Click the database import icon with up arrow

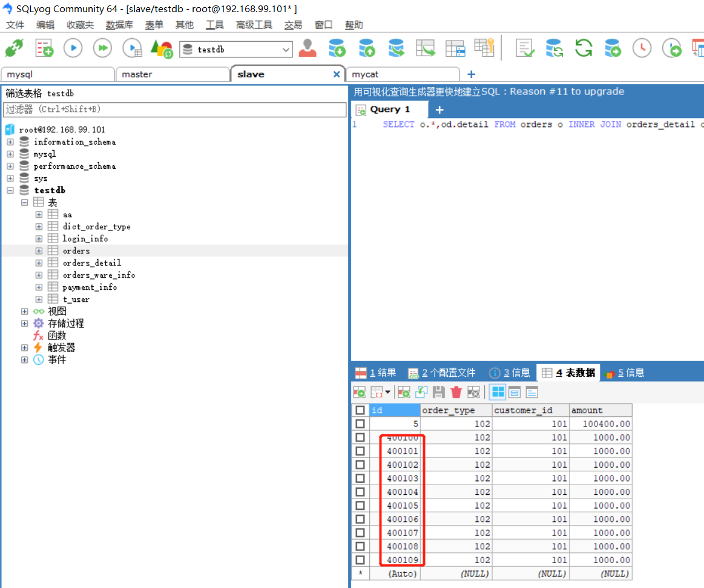366,48
